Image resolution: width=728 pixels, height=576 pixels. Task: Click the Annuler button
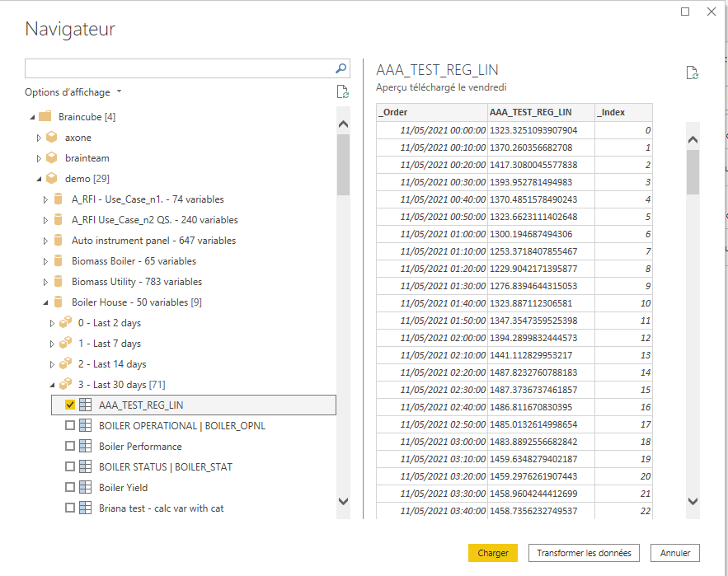click(x=674, y=553)
